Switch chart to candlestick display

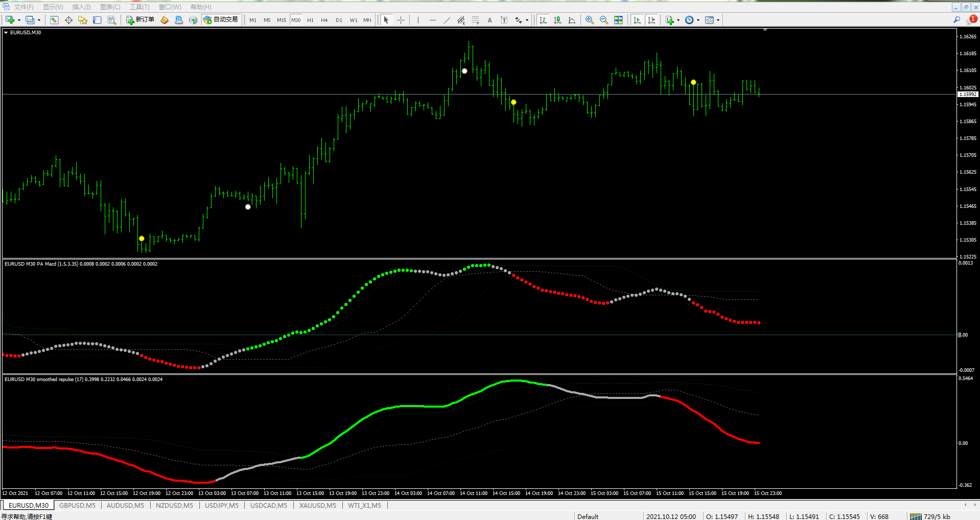pos(557,20)
